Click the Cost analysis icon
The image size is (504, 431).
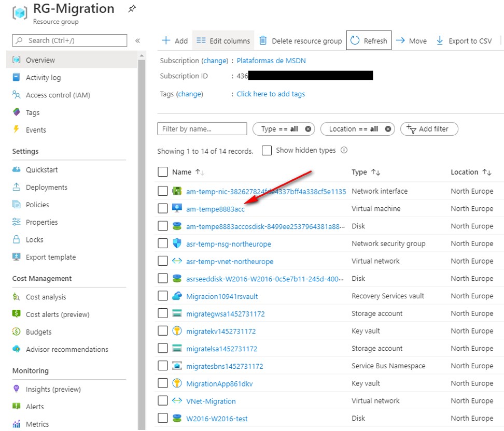17,296
